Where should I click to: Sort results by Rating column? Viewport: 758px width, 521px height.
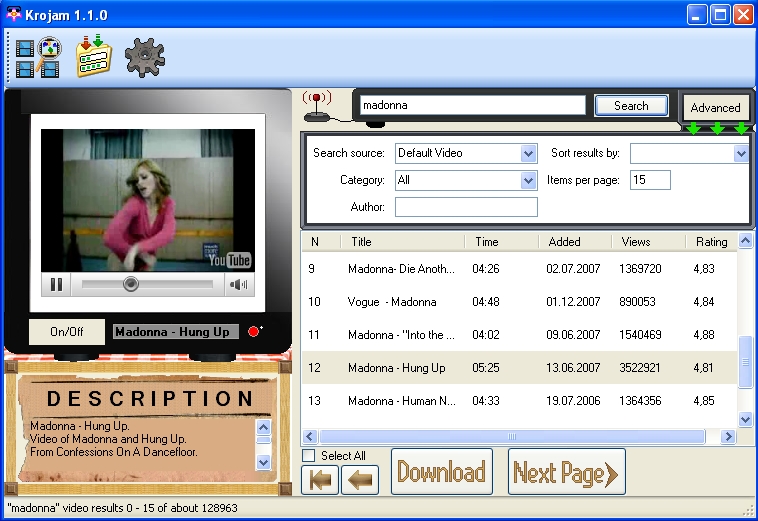712,242
